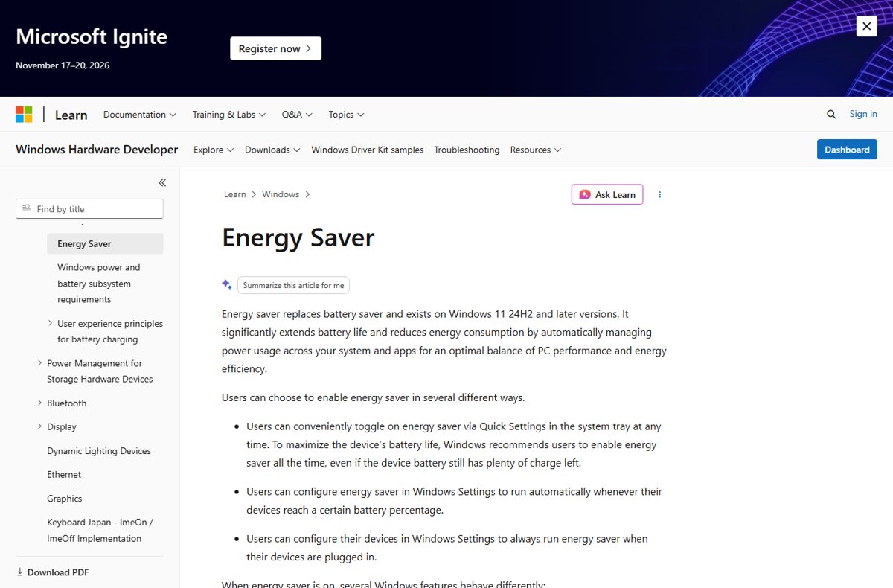The width and height of the screenshot is (893, 588).
Task: Open Windows power and battery subsystem requirements
Action: (100, 284)
